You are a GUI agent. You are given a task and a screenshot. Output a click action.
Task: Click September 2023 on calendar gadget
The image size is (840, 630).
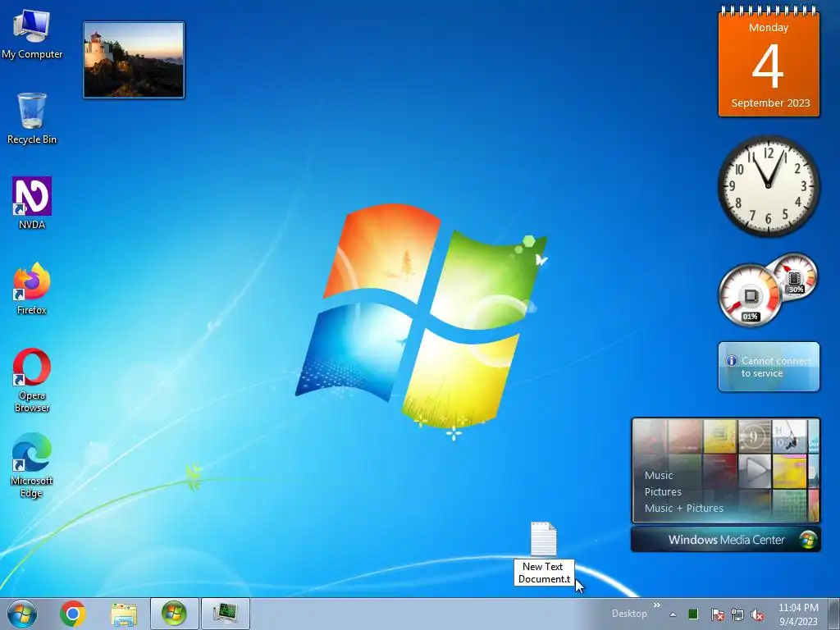(770, 103)
